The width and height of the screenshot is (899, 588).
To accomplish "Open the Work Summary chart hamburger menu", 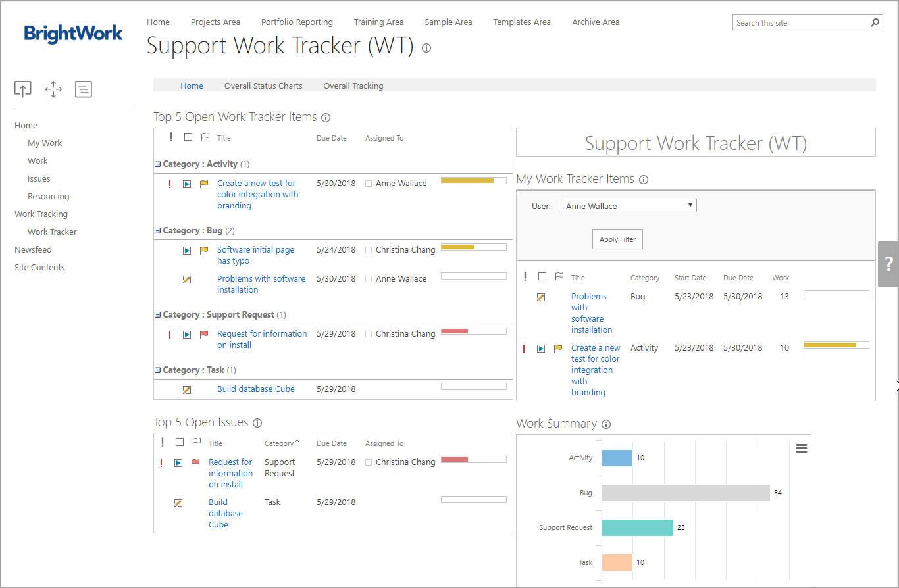I will tap(802, 448).
